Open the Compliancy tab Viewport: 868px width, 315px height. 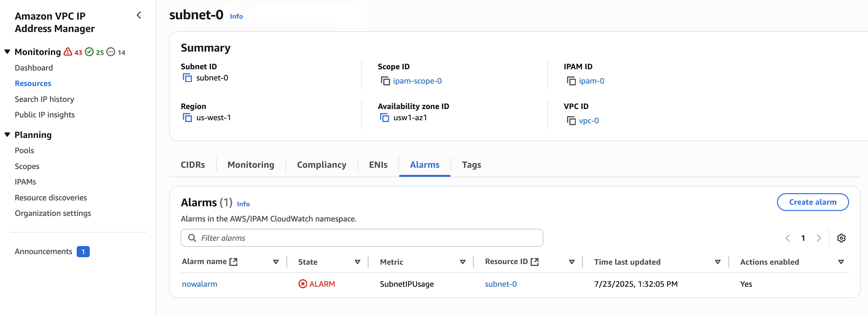click(x=321, y=165)
